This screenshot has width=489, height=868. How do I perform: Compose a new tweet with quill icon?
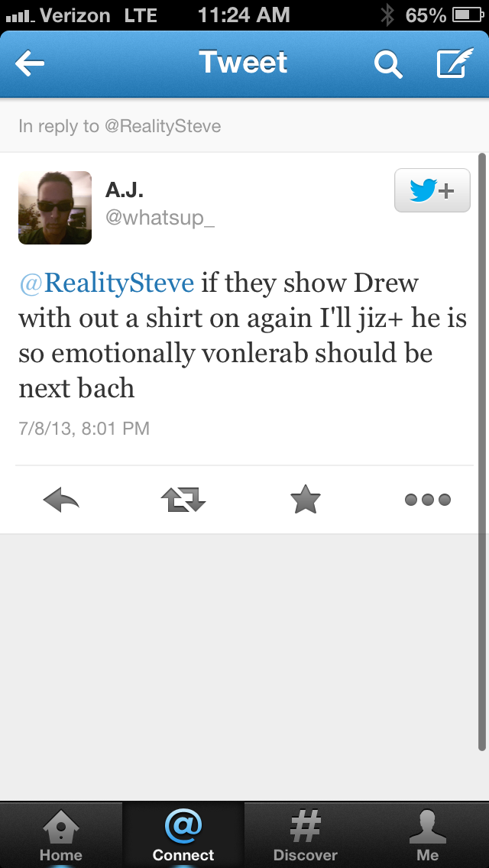click(x=455, y=62)
